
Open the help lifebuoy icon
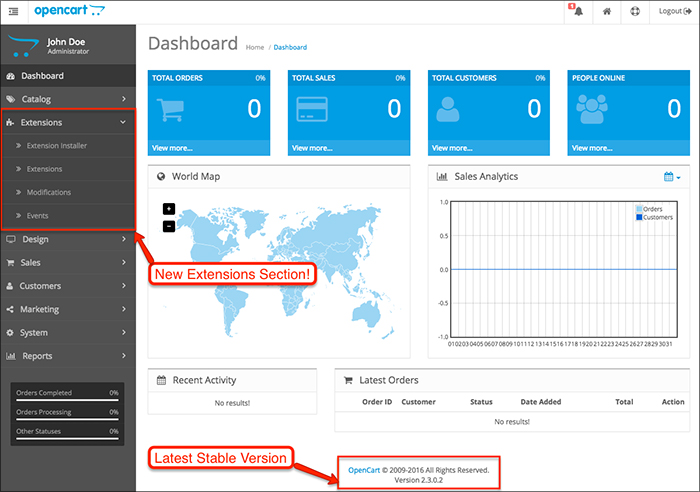634,12
